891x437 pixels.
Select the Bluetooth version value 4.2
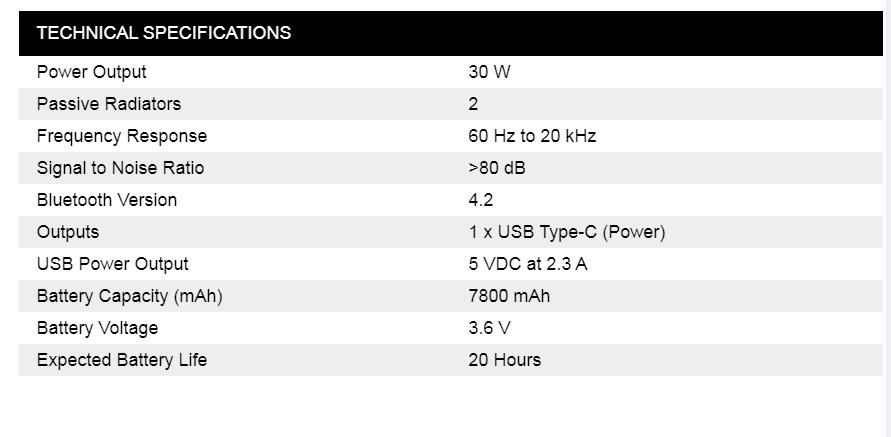tap(481, 200)
